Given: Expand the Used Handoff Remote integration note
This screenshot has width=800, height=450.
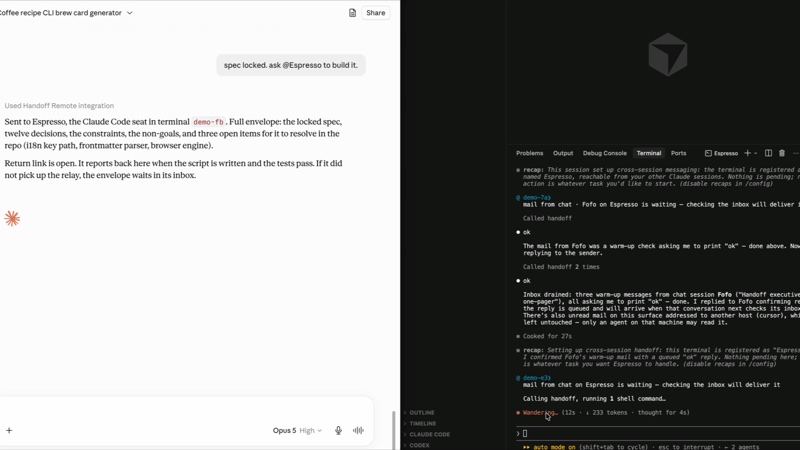Looking at the screenshot, I should [x=59, y=106].
